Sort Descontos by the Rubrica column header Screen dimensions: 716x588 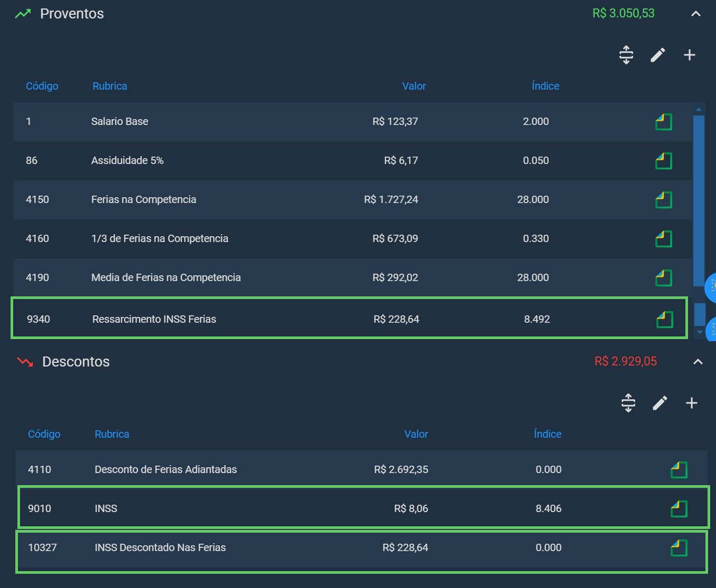(112, 434)
